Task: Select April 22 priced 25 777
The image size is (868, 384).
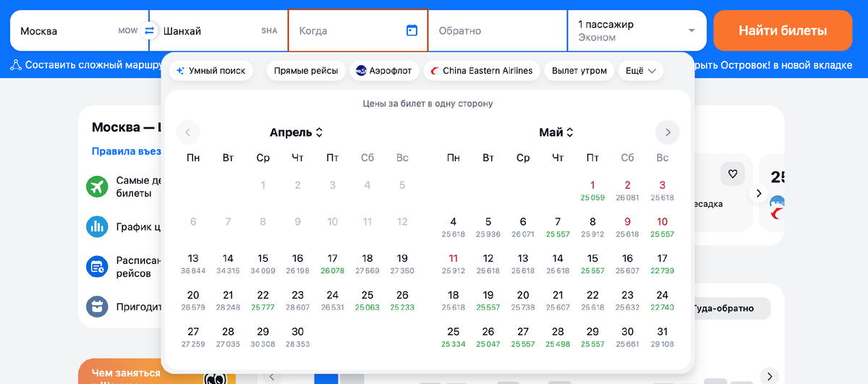Action: pos(263,300)
